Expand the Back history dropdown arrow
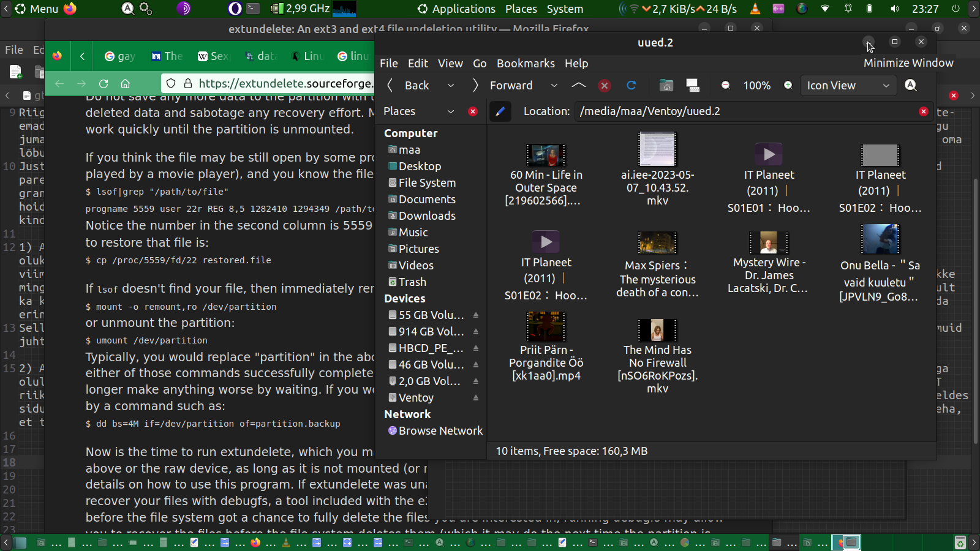This screenshot has height=551, width=980. coord(451,86)
